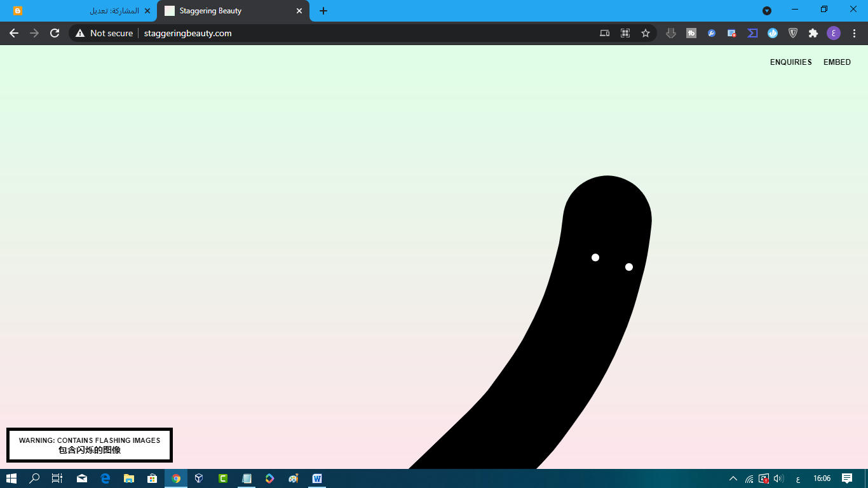Launch Microsoft Edge from taskbar
This screenshot has width=868, height=488.
pyautogui.click(x=105, y=478)
